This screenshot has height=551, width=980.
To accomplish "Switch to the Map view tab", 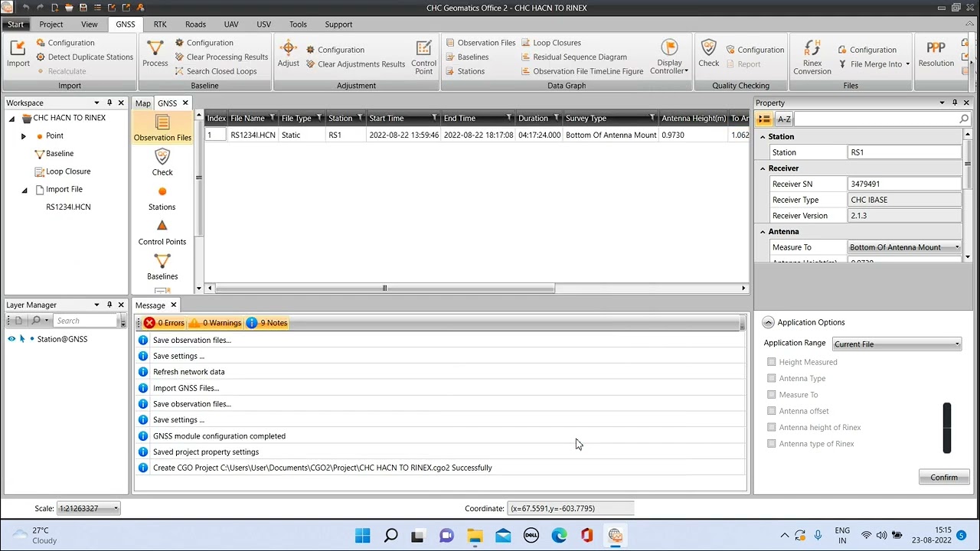I will coord(143,103).
